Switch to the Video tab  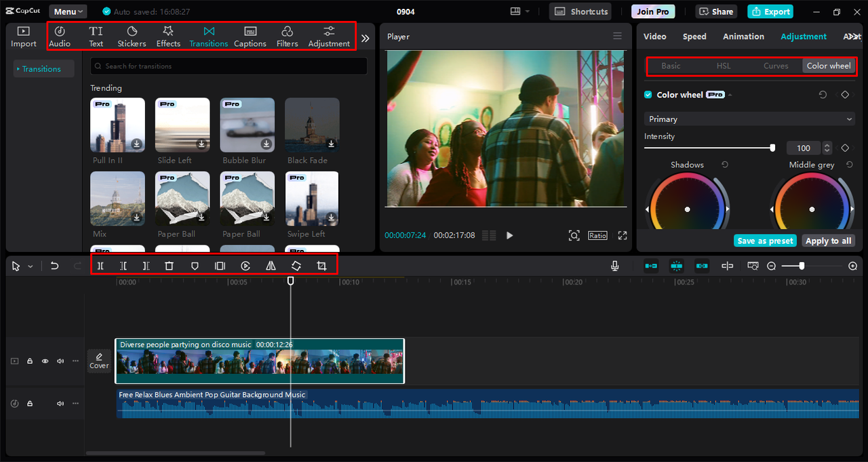pos(654,37)
